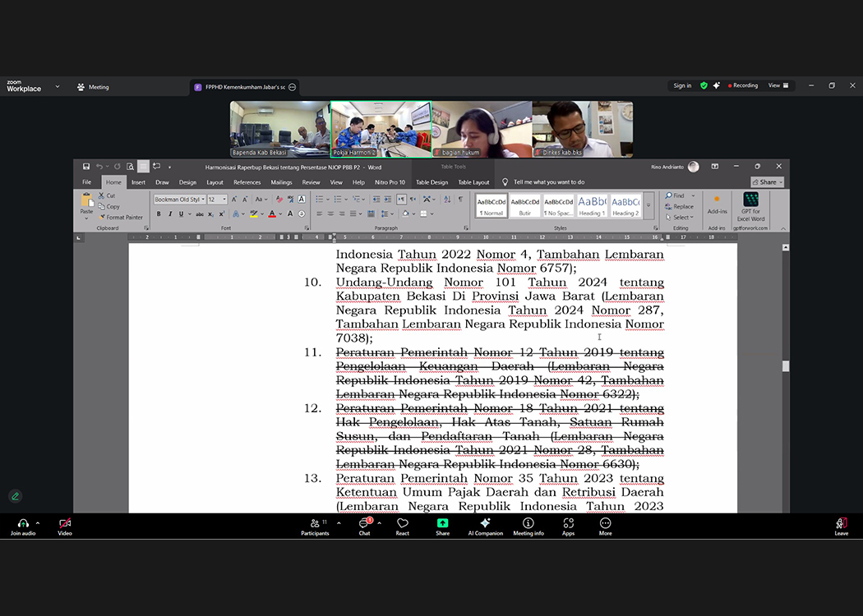Viewport: 863px width, 616px height.
Task: Click the Leave meeting button
Action: (x=841, y=525)
